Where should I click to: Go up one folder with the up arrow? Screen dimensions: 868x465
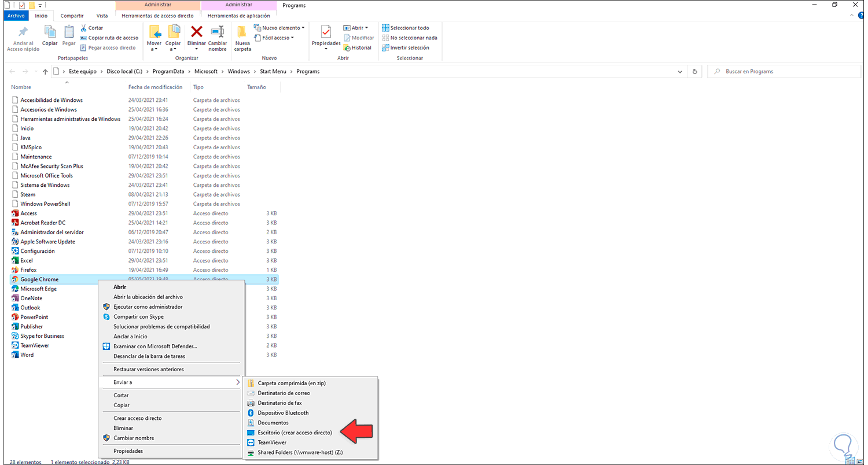click(45, 72)
